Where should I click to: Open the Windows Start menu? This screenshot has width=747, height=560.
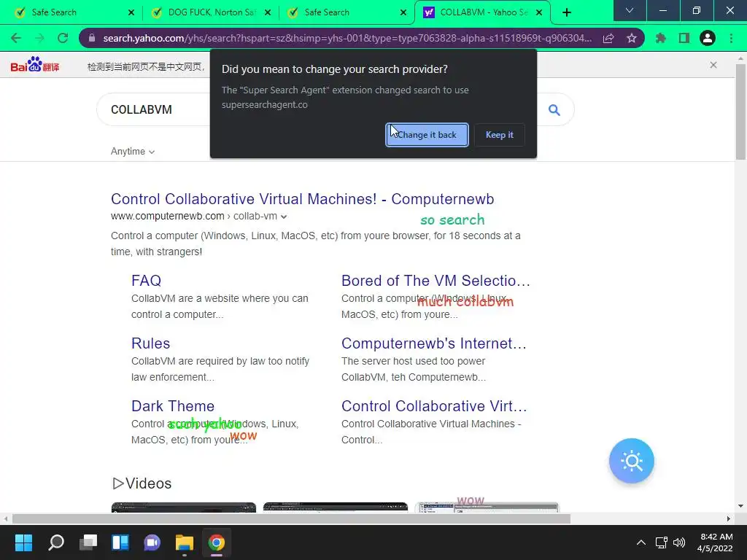(23, 542)
